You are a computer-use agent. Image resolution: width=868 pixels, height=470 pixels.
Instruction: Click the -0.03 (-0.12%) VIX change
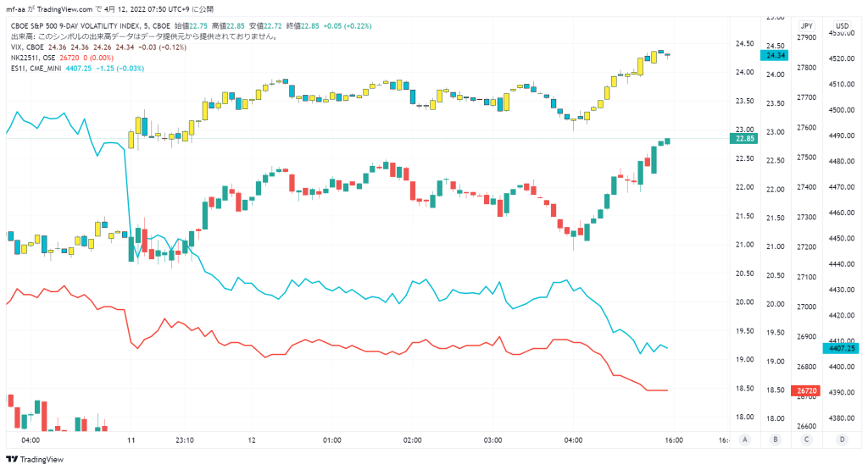[x=163, y=47]
